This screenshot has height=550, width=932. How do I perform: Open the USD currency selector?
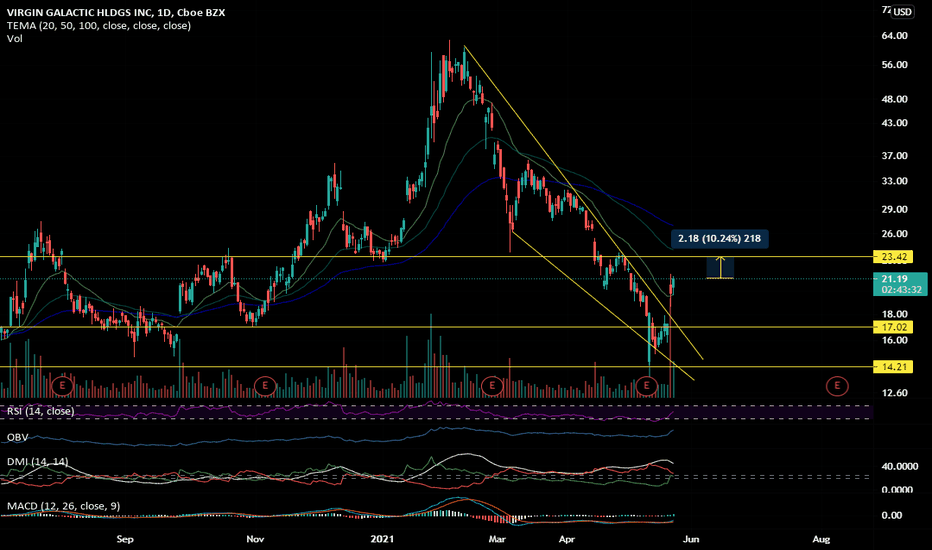[x=902, y=11]
